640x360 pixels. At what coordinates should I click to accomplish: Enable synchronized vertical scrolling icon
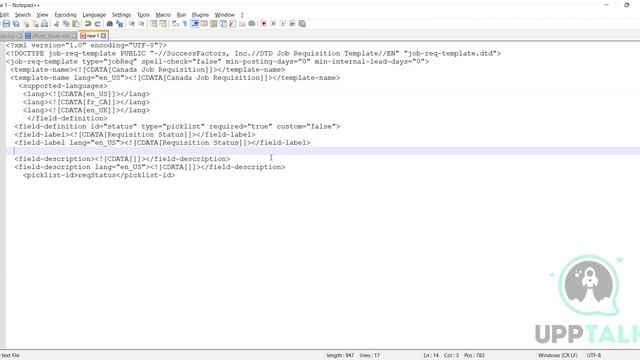point(153,24)
